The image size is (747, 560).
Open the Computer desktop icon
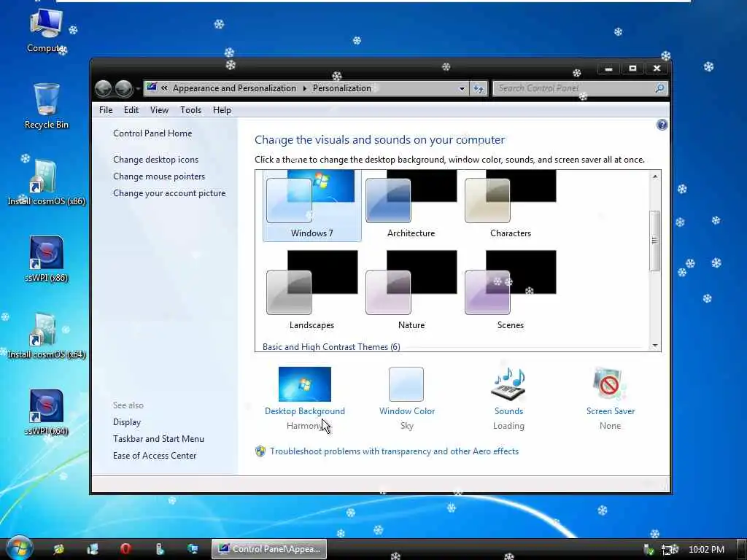(x=46, y=31)
